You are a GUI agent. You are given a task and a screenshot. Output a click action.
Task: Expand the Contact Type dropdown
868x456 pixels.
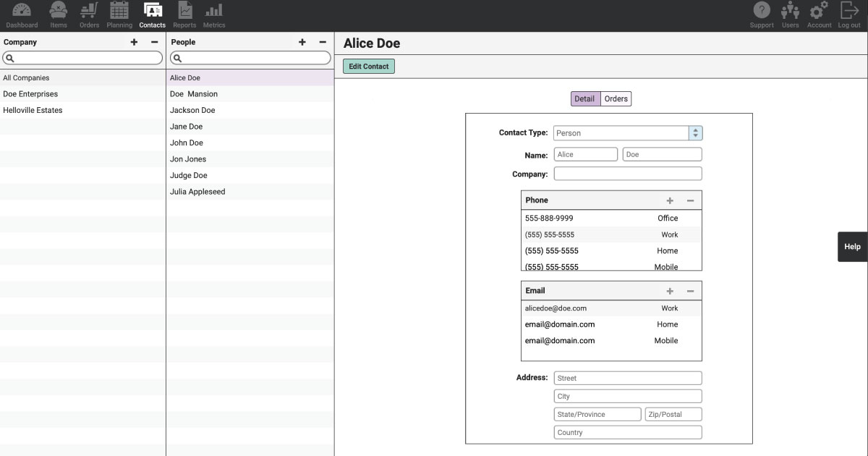(695, 133)
